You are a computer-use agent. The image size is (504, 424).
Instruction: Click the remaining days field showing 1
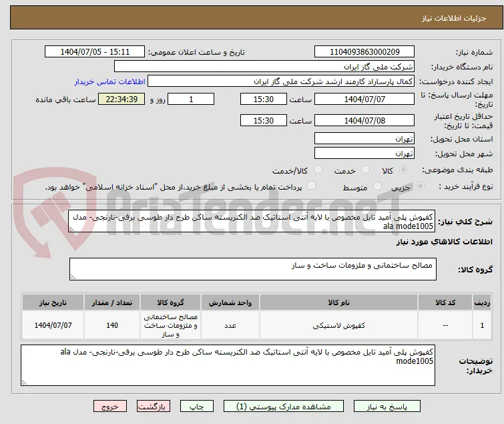[x=191, y=99]
